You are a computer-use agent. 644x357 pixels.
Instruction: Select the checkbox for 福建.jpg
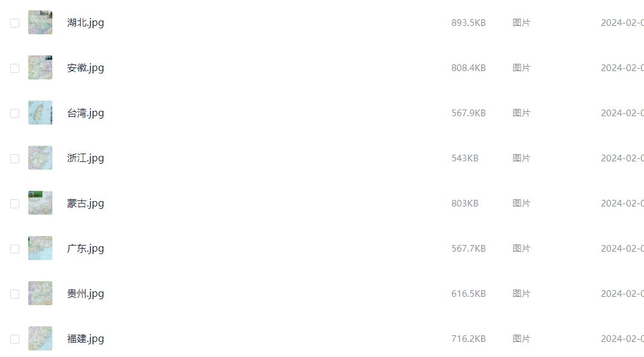(14, 339)
